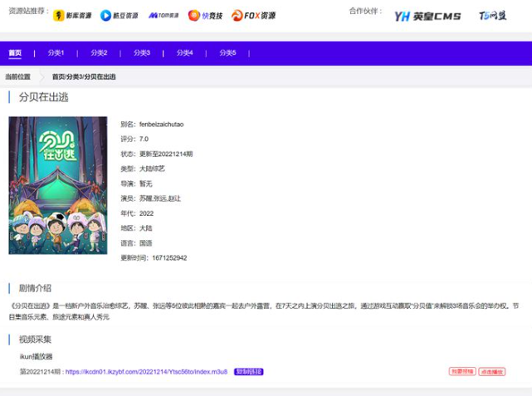Screen dimensions: 532x396
Task: Click the ikun播放器 label
Action: point(36,357)
